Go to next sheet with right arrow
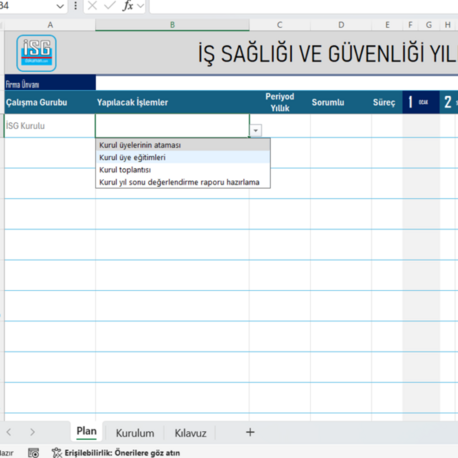The image size is (458, 458). 32,432
